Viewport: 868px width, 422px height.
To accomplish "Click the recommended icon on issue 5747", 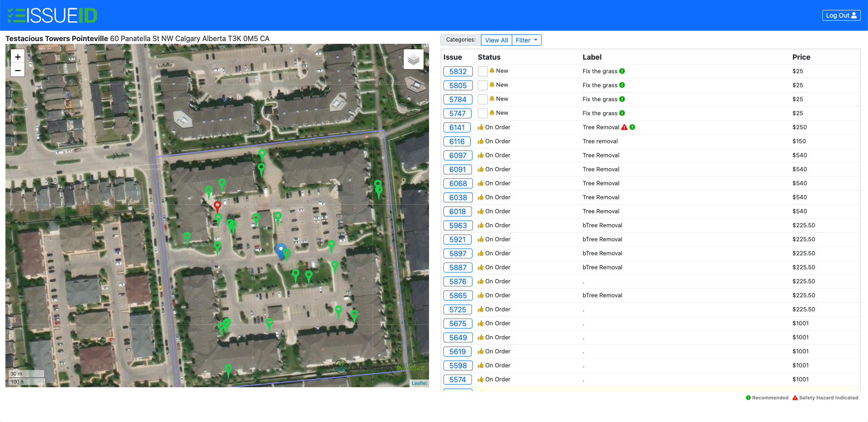I will click(x=622, y=113).
